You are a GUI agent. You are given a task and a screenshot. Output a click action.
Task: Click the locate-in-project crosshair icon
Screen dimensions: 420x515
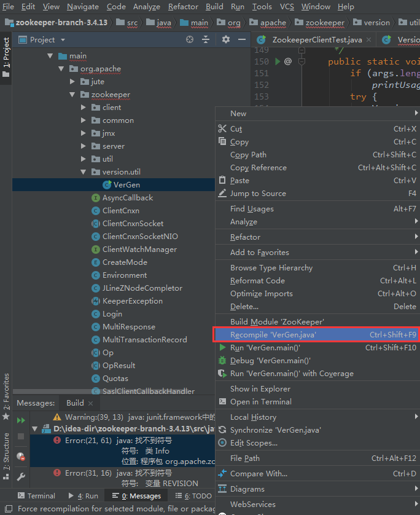pos(190,40)
